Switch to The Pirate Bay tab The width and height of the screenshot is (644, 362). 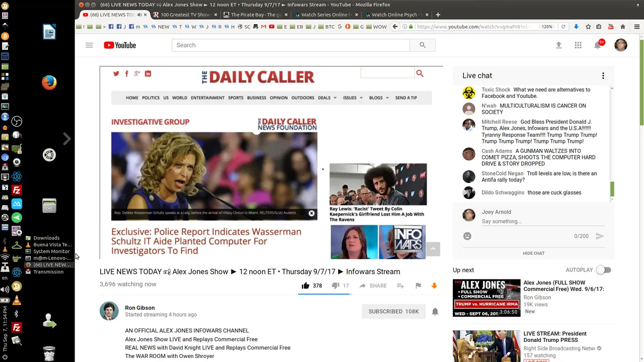[x=256, y=15]
